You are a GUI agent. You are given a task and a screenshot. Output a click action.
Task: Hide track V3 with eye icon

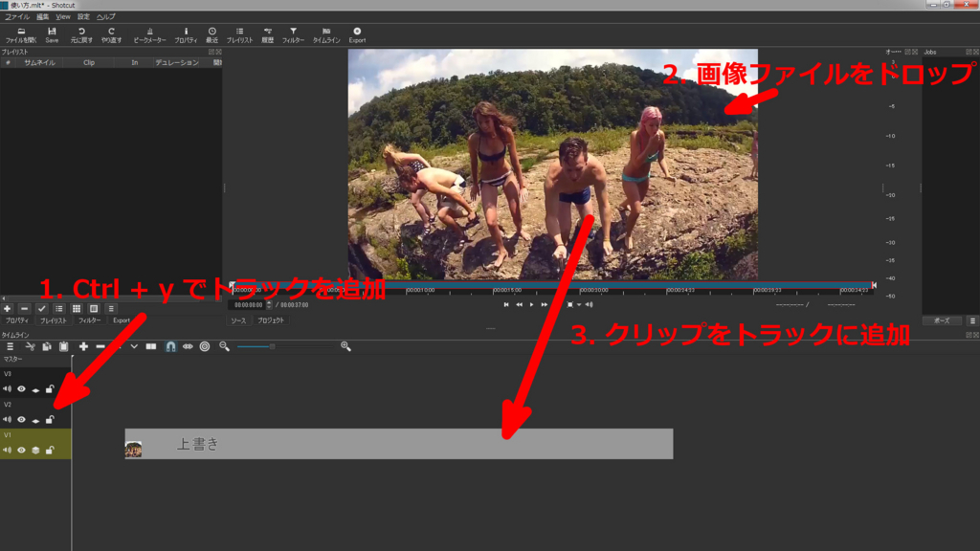[21, 389]
